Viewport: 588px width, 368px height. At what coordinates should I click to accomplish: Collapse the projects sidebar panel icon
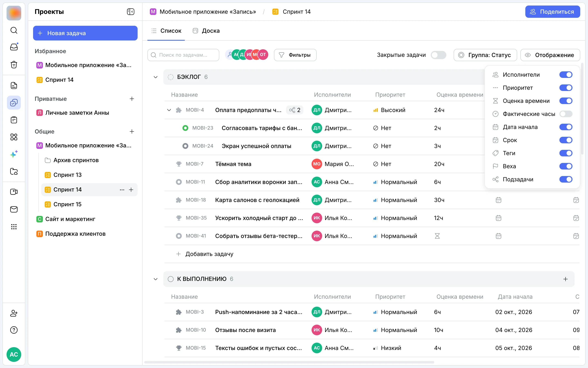click(131, 12)
